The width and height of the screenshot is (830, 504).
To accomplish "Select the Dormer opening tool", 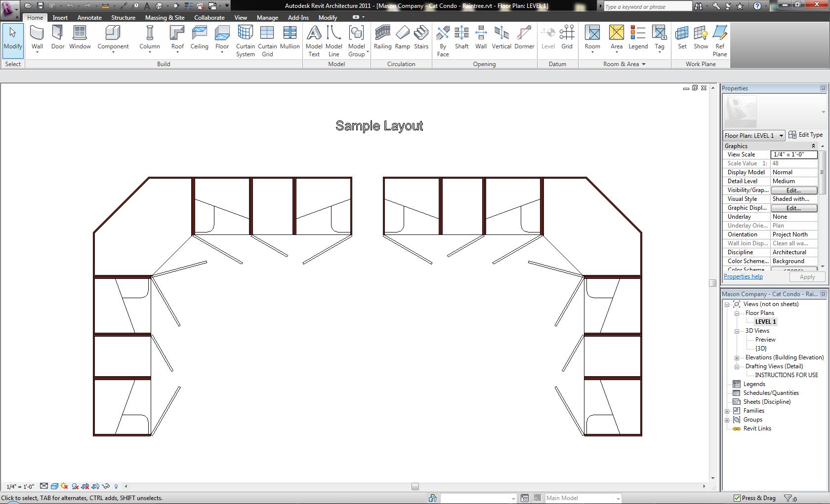I will (x=524, y=38).
